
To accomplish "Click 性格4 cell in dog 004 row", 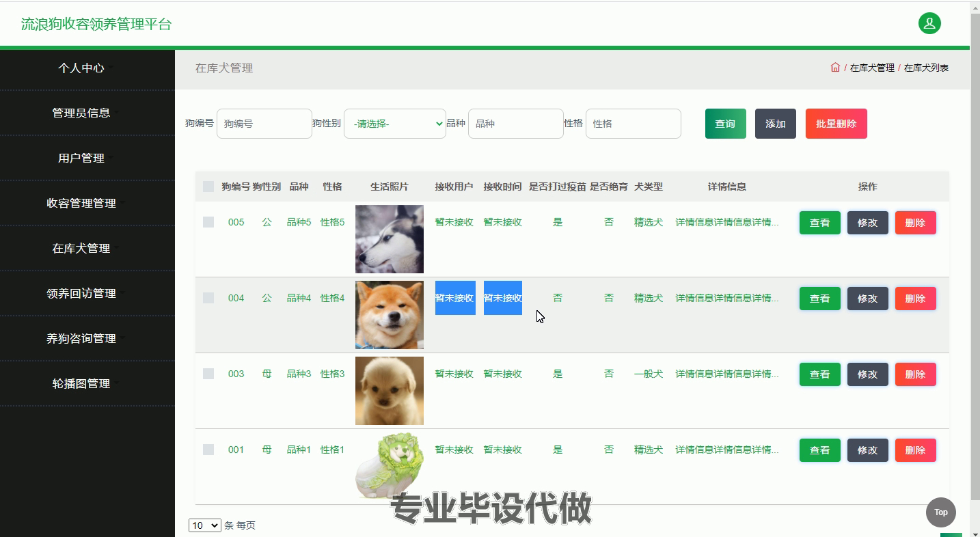I will click(x=333, y=298).
